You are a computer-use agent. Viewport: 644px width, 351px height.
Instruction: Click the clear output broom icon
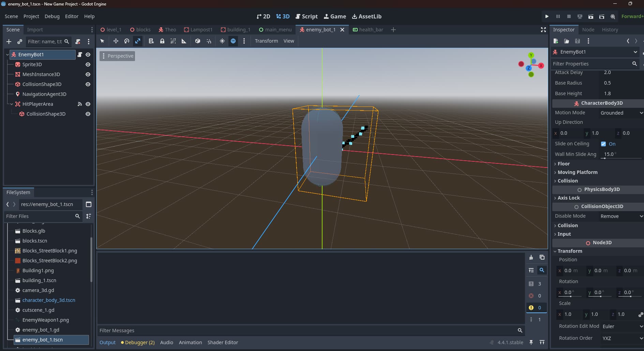pyautogui.click(x=531, y=257)
